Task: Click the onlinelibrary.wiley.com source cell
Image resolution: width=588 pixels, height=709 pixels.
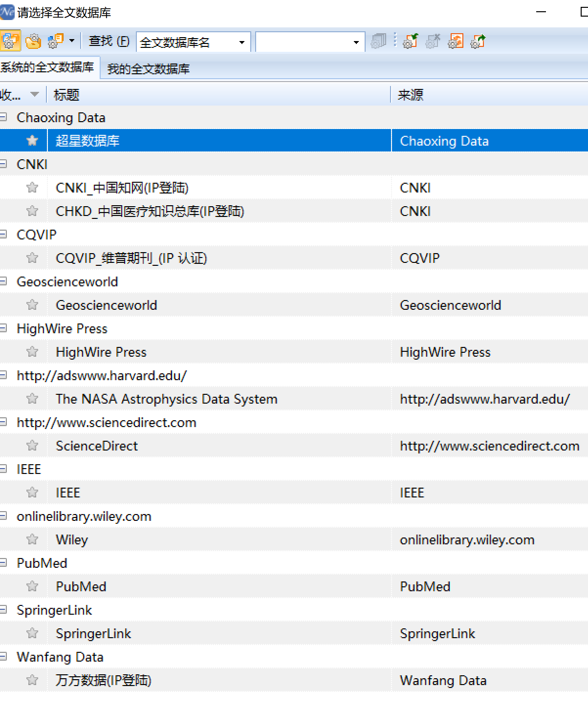Action: point(490,539)
